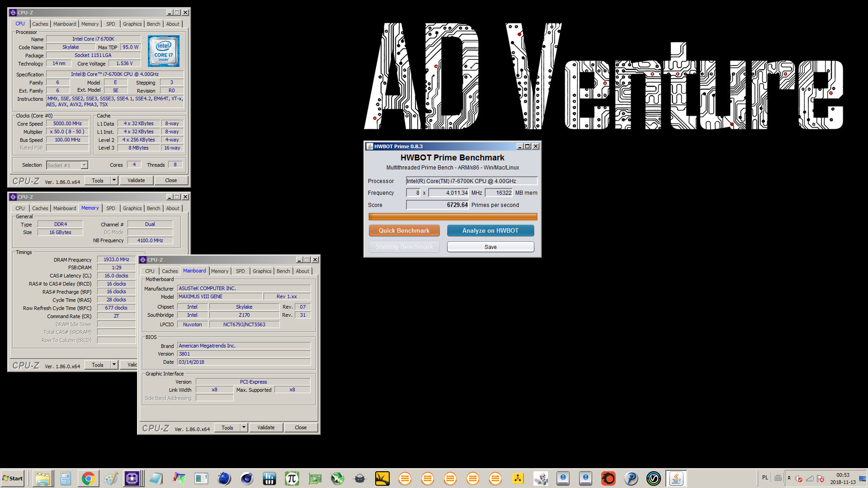Save the HWBOT Prime result
Screen dimensions: 868x488
coord(491,247)
